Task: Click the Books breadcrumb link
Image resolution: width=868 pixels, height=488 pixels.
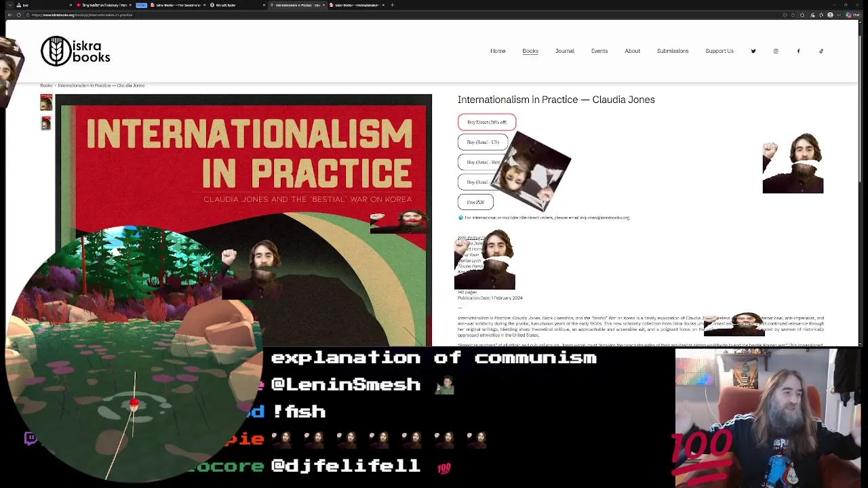Action: (46, 85)
